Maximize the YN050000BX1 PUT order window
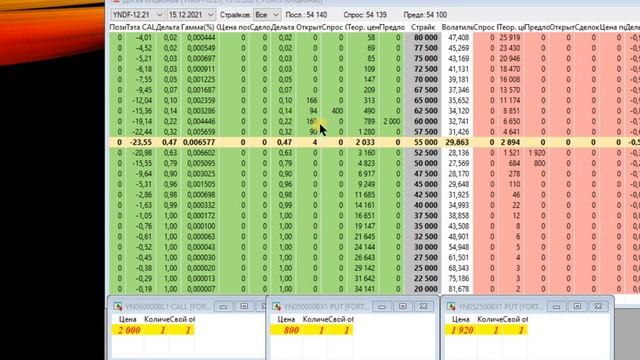 point(402,306)
